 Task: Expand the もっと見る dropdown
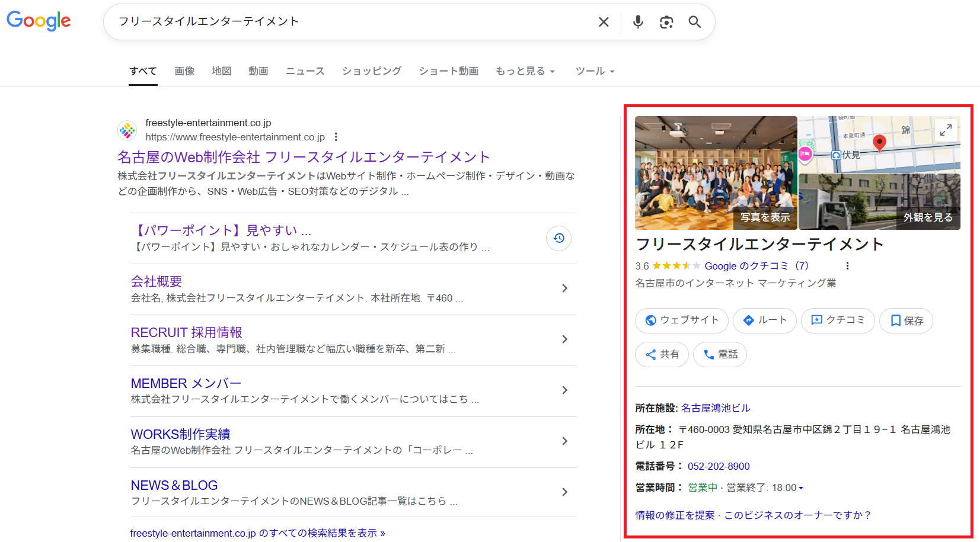[x=525, y=71]
